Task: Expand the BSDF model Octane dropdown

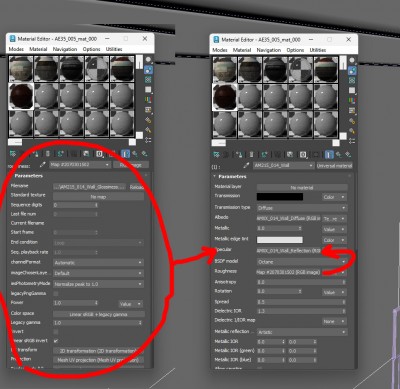Action: coord(302,262)
